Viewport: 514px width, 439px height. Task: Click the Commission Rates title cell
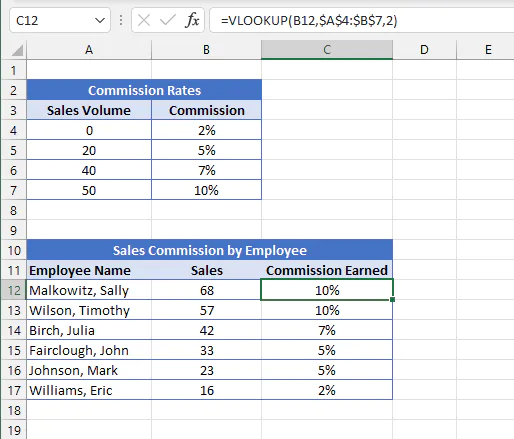point(144,90)
